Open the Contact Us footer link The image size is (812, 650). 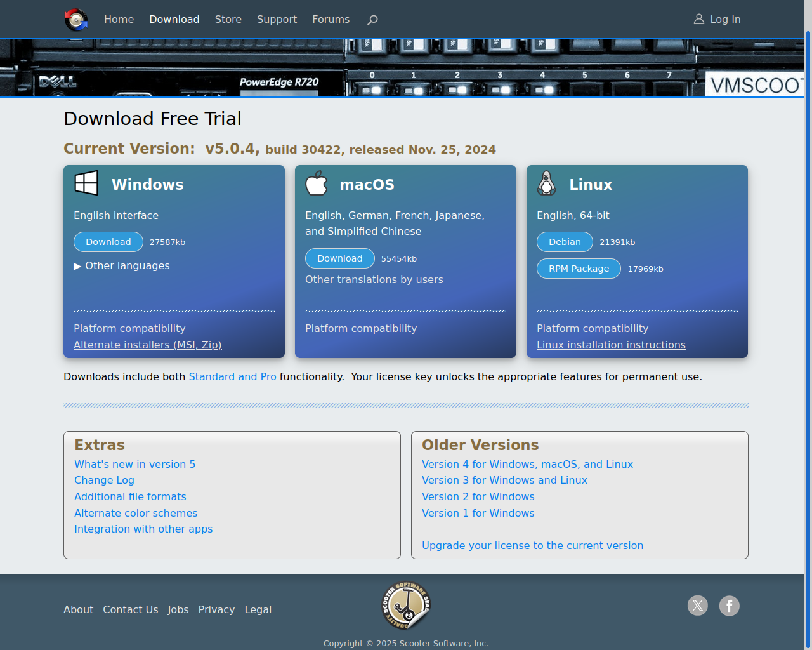pos(131,609)
